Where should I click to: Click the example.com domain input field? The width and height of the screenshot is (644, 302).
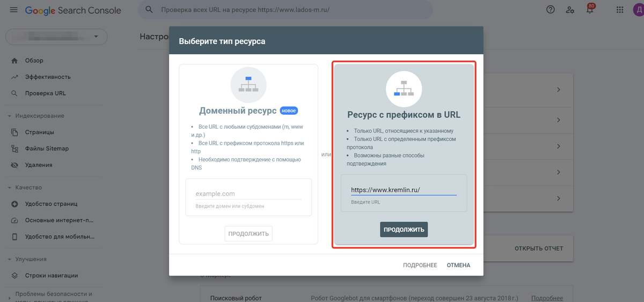pos(248,194)
